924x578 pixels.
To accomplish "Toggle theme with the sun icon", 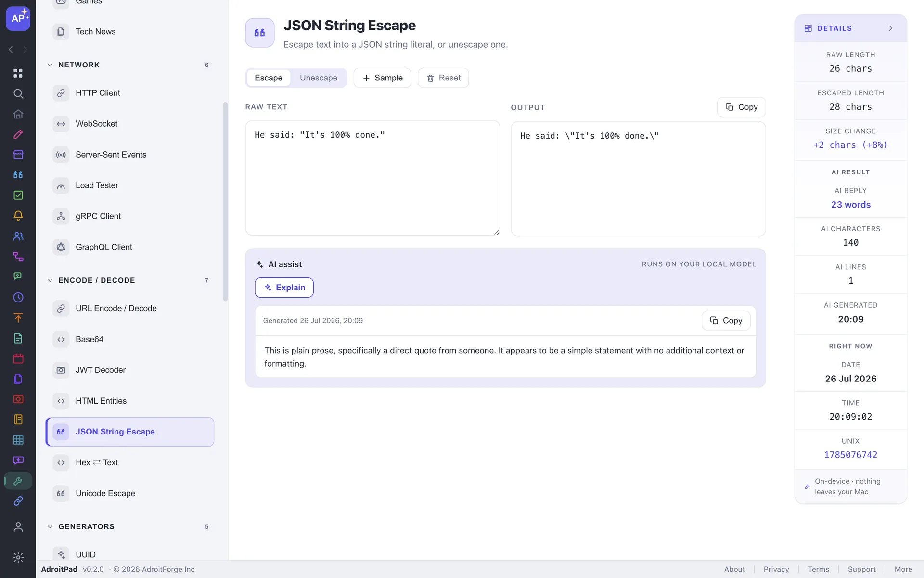I will [18, 557].
